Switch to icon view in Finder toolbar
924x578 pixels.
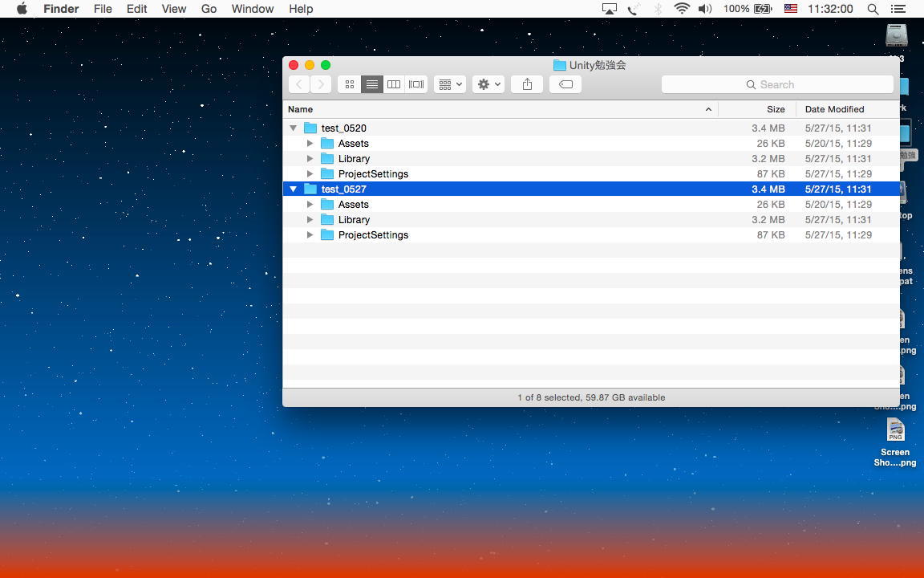350,84
